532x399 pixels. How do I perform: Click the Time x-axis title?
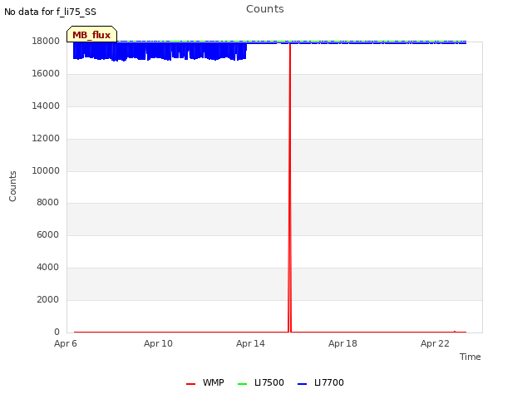tap(470, 357)
